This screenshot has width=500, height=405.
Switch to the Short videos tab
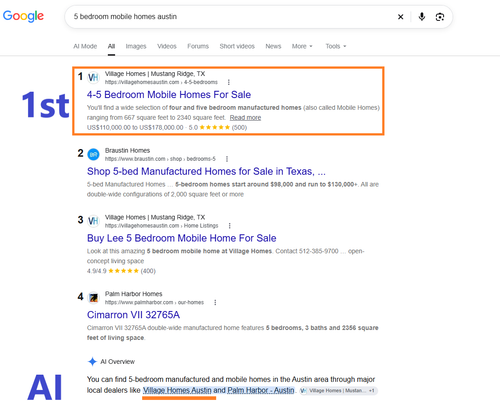point(237,46)
